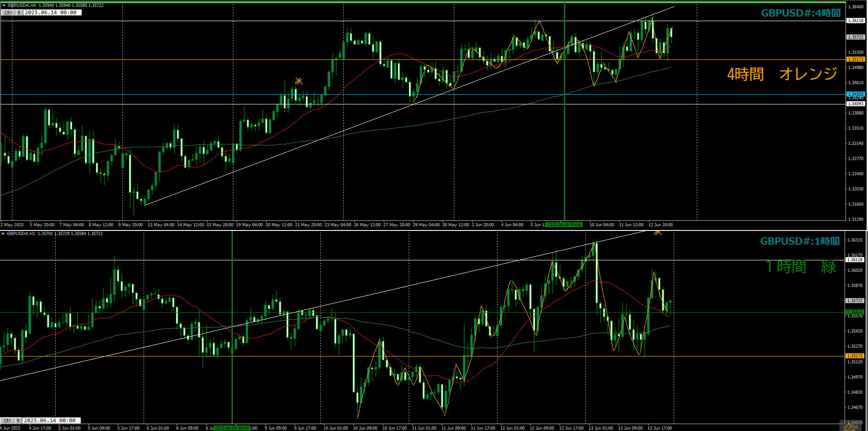Click 4 Jun 2025 on H1 time axis

click(11, 428)
